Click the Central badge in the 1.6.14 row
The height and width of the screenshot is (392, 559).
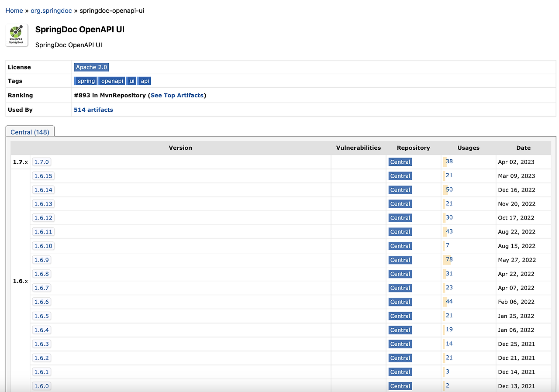[x=400, y=190]
